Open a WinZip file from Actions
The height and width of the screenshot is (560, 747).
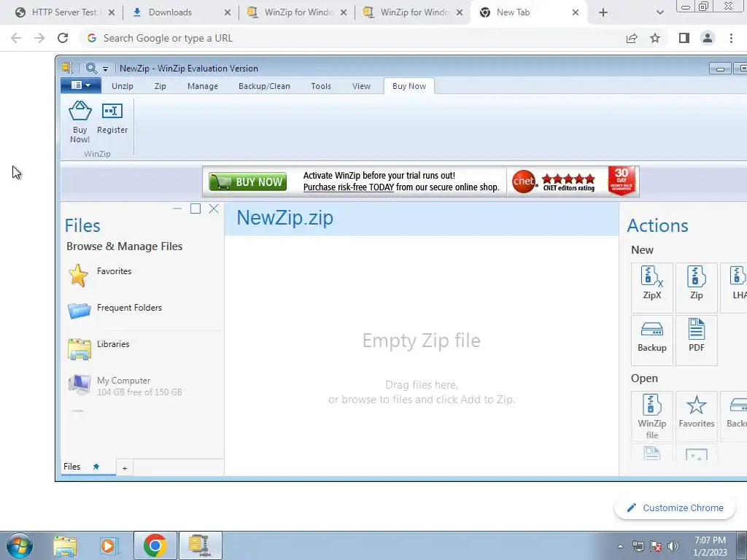pos(651,416)
